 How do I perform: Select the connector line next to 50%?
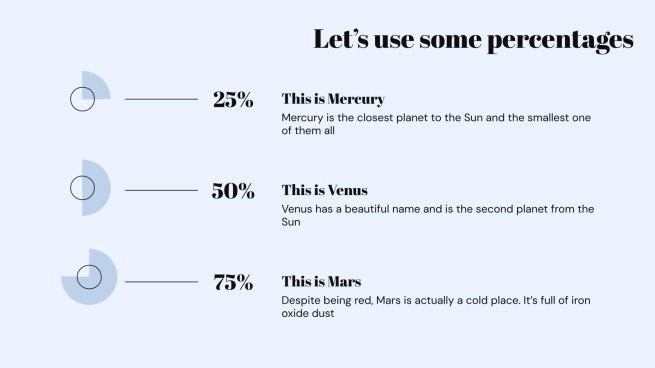(x=161, y=190)
